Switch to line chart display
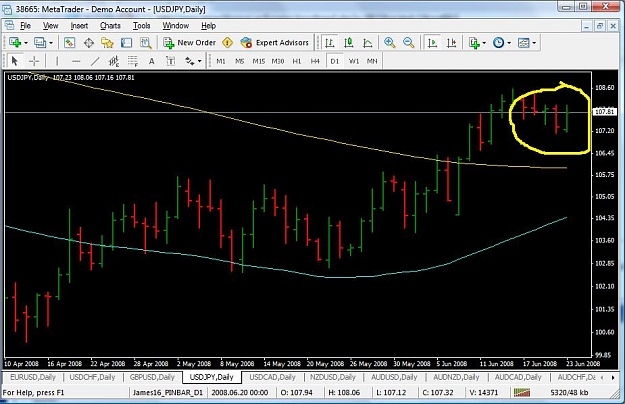This screenshot has width=625, height=404. click(368, 43)
